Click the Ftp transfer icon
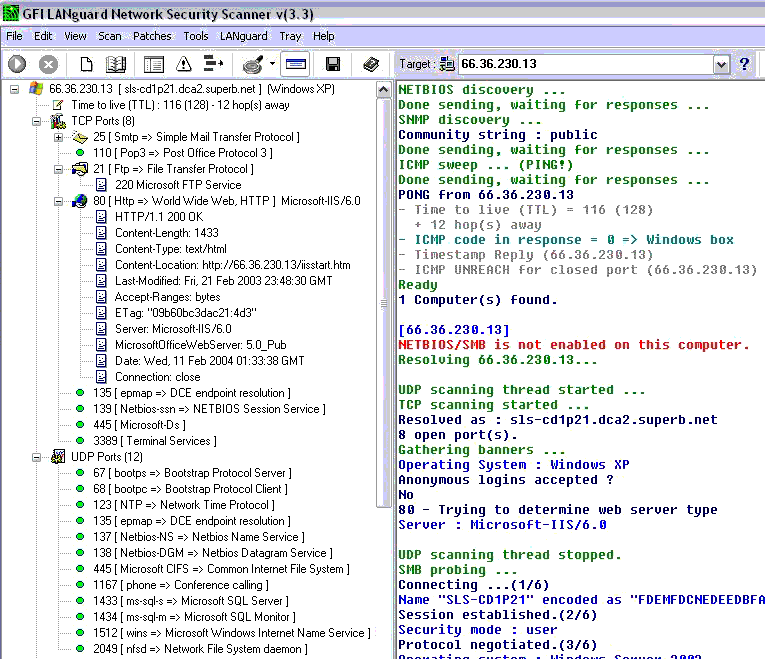 pyautogui.click(x=80, y=169)
